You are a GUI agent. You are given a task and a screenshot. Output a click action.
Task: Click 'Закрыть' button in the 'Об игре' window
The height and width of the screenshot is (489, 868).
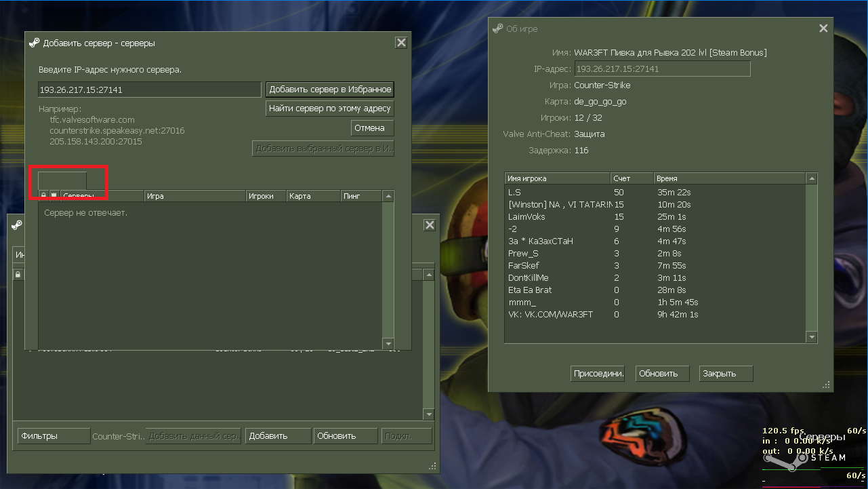pyautogui.click(x=726, y=374)
